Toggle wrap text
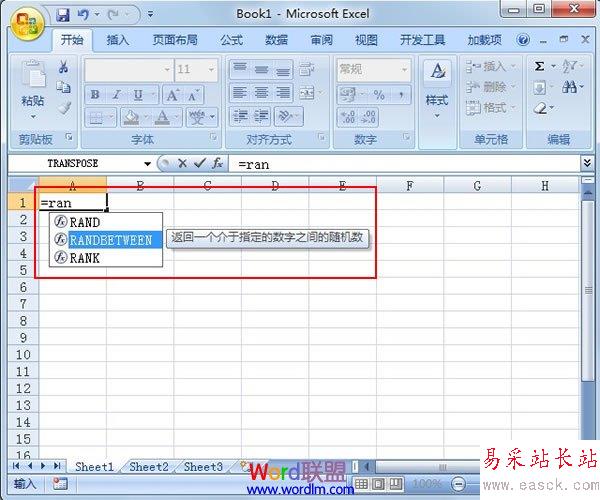This screenshot has width=600, height=500. tap(307, 69)
